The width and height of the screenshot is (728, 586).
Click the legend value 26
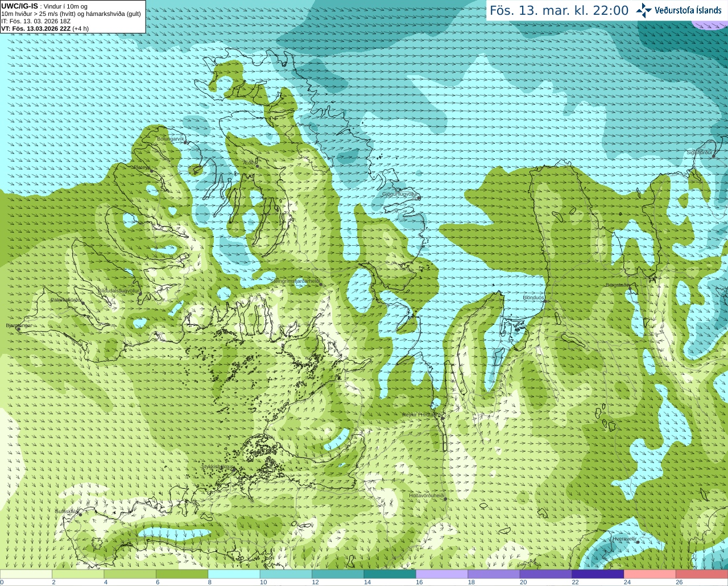pyautogui.click(x=679, y=582)
